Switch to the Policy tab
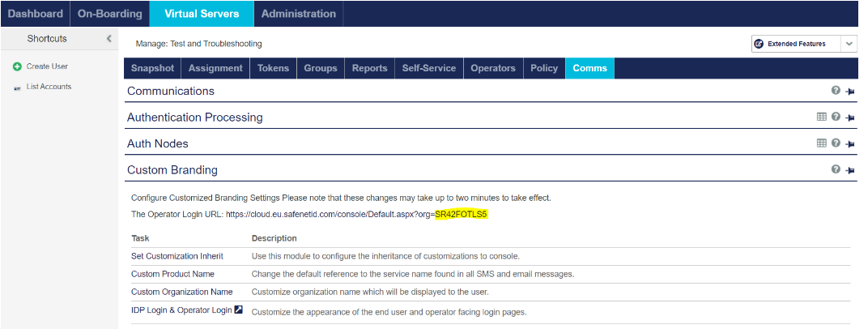 [x=543, y=68]
